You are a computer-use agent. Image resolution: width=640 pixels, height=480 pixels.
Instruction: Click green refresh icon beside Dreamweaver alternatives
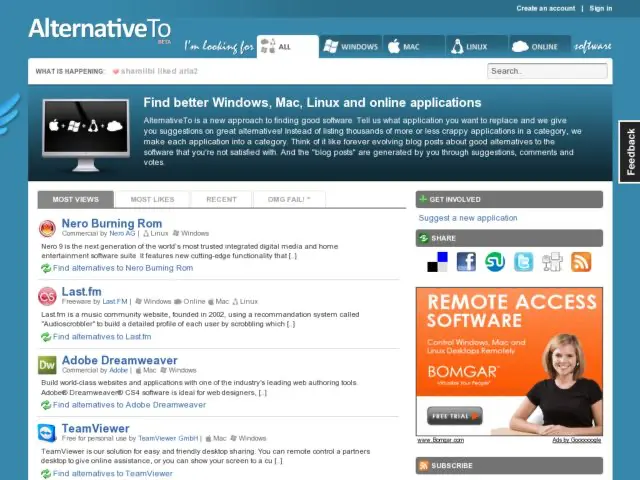[x=46, y=405]
